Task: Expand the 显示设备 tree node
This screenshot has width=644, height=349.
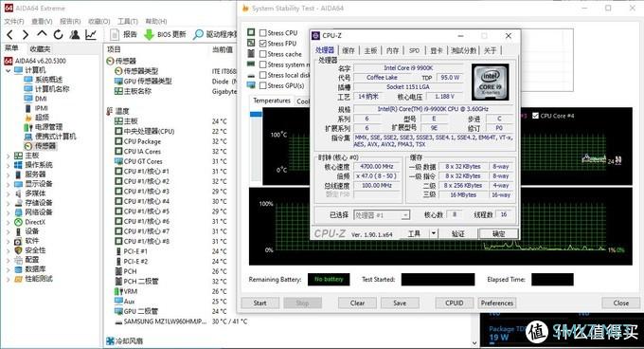Action: [x=8, y=184]
